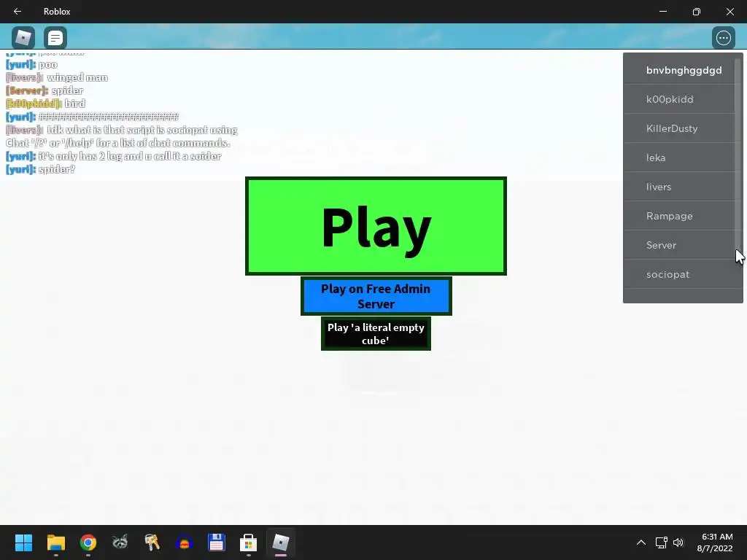
Task: Minimize the Roblox window
Action: pyautogui.click(x=663, y=12)
